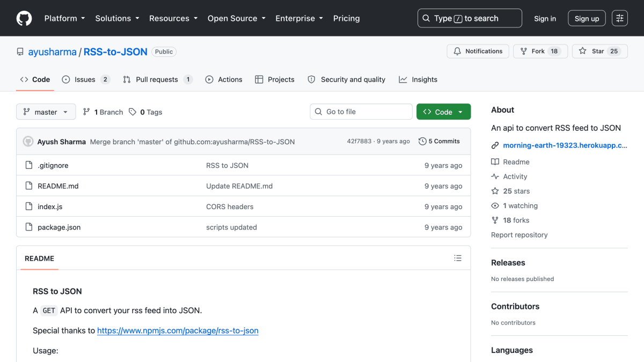Switch to the Issues tab
644x362 pixels.
pyautogui.click(x=86, y=79)
